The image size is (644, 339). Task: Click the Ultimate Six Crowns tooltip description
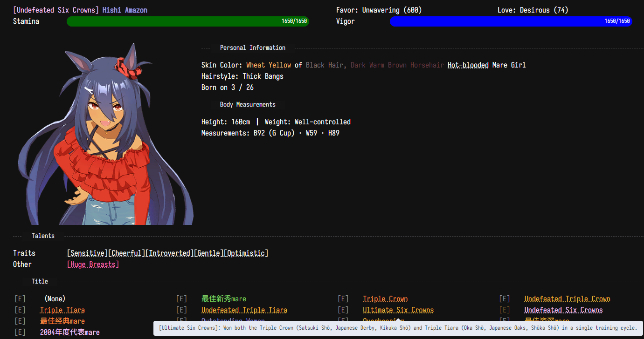398,328
